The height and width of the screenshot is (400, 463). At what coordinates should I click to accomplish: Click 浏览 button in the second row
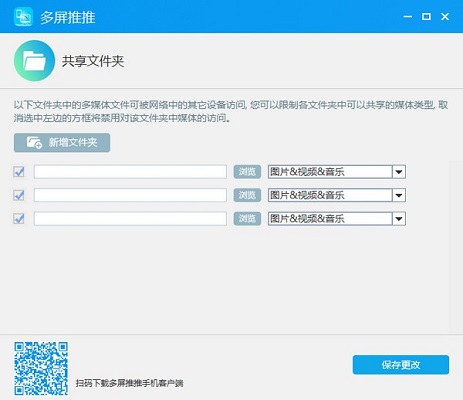pos(247,195)
